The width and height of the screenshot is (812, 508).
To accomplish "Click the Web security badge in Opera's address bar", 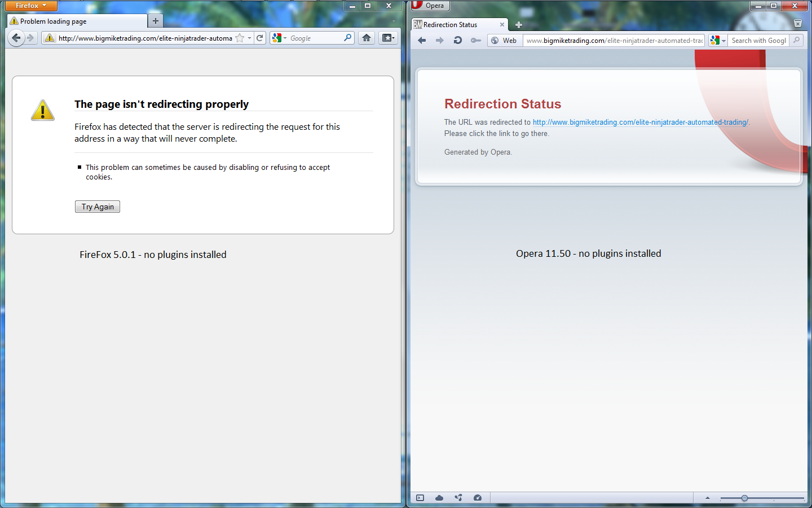I will pos(505,40).
